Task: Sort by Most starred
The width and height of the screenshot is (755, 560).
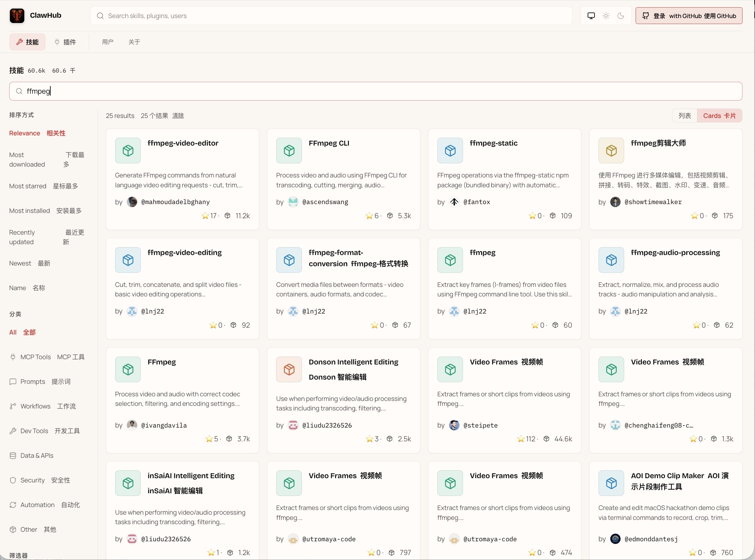Action: tap(43, 186)
